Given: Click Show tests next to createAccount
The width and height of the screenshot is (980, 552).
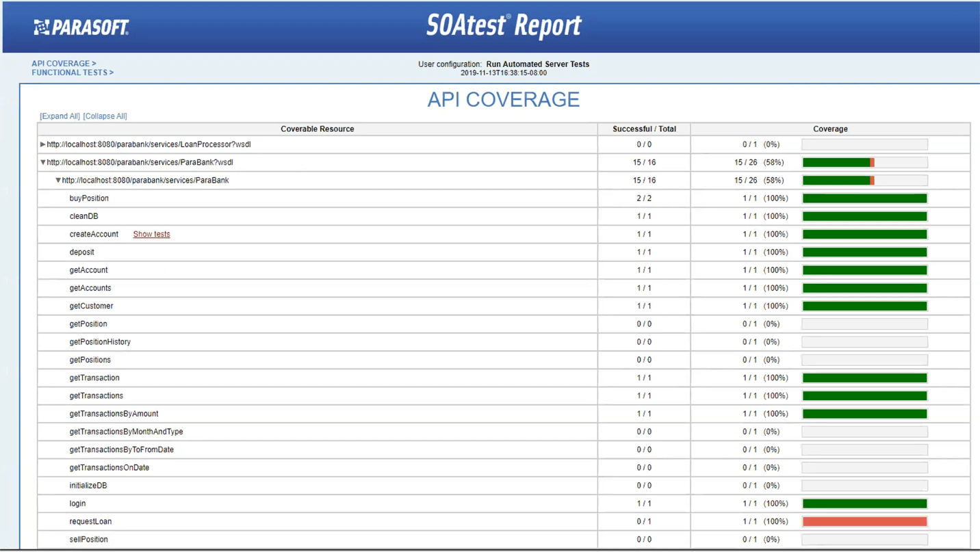Looking at the screenshot, I should click(151, 234).
